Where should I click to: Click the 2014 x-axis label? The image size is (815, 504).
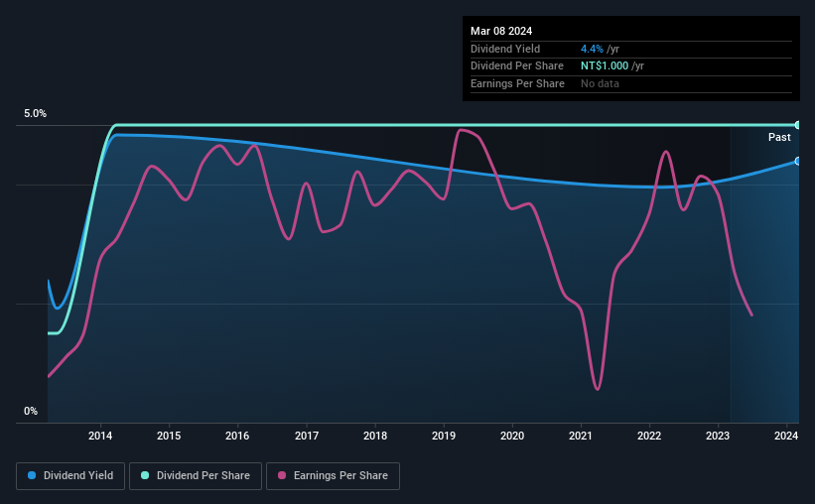[x=100, y=436]
